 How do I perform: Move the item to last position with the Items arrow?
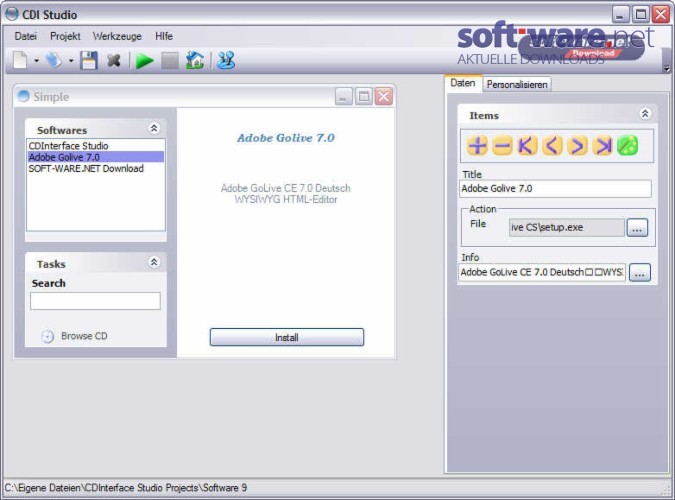click(602, 146)
